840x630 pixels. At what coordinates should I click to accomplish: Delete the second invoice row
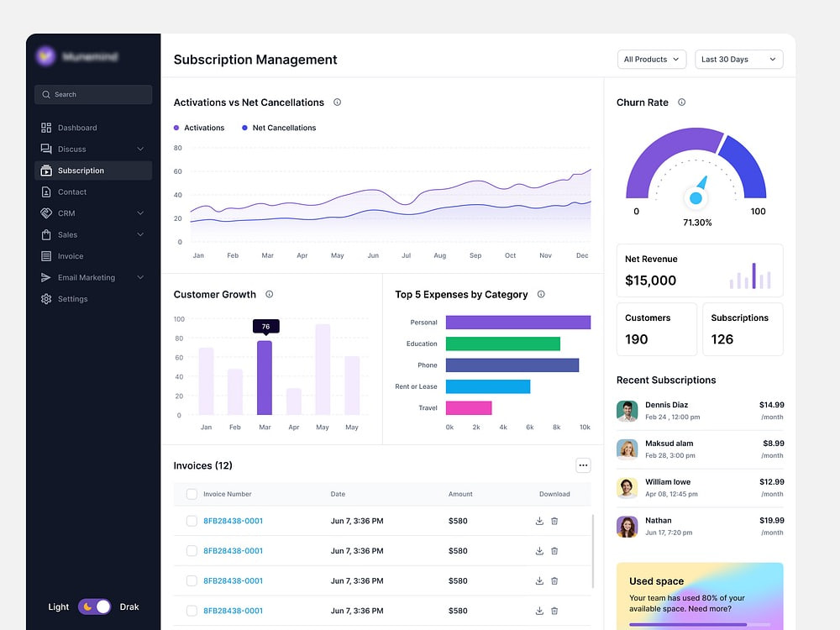(x=554, y=551)
